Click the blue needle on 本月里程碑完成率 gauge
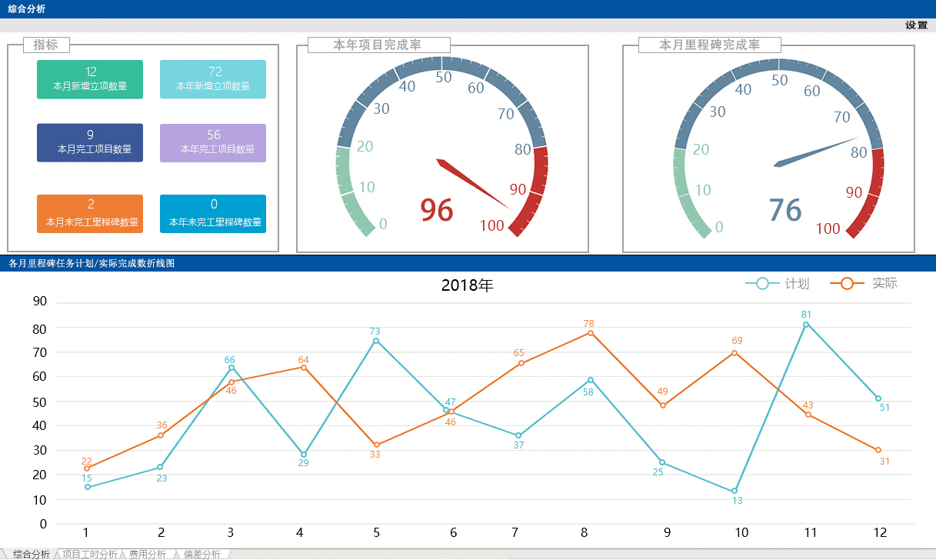936x560 pixels. 815,152
